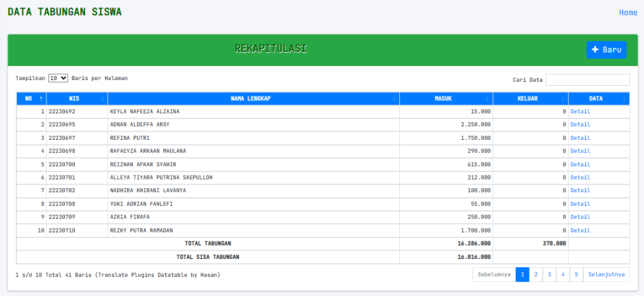The width and height of the screenshot is (644, 296).
Task: Sort by the MASUK column header
Action: [x=446, y=98]
